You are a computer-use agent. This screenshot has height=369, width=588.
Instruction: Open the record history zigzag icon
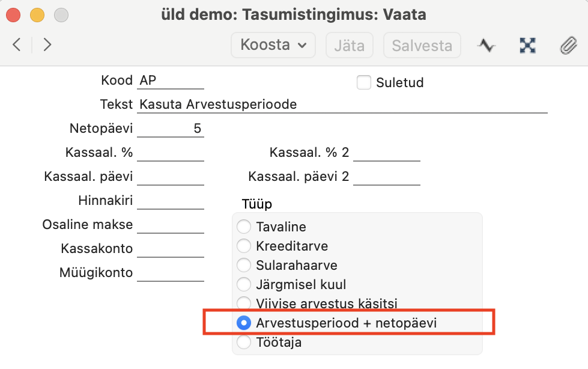pyautogui.click(x=486, y=46)
